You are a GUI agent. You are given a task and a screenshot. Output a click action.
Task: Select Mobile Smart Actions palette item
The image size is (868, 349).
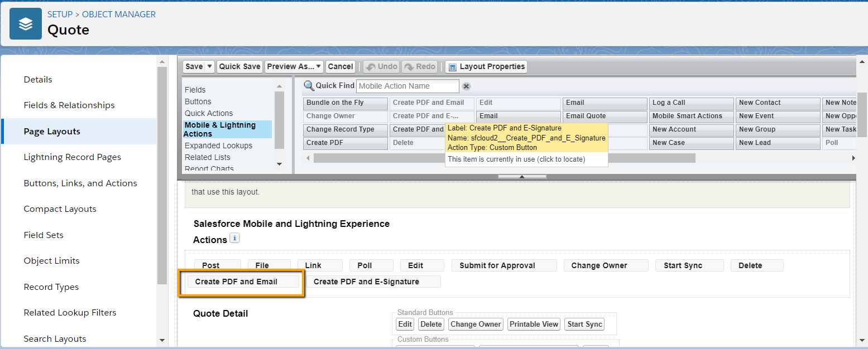[x=692, y=117]
